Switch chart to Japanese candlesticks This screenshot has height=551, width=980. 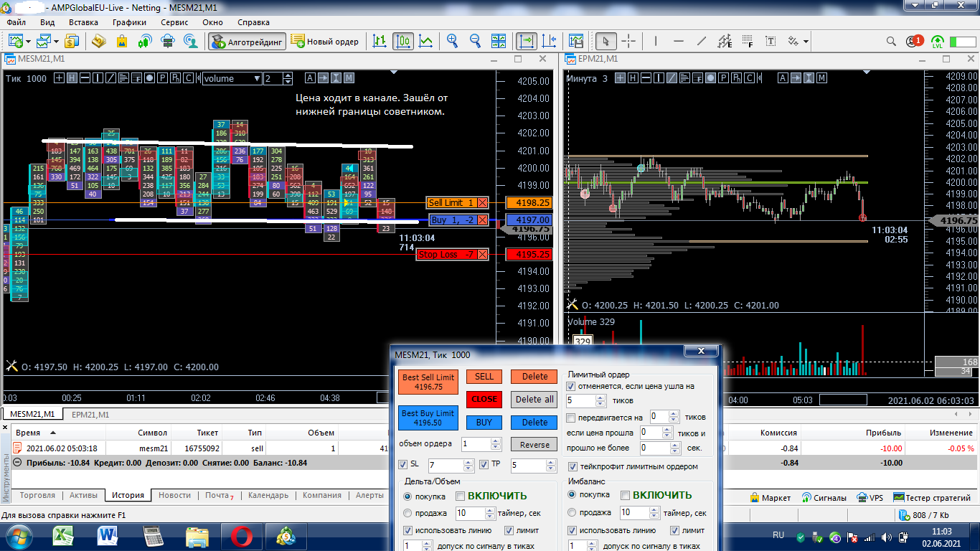tap(403, 41)
